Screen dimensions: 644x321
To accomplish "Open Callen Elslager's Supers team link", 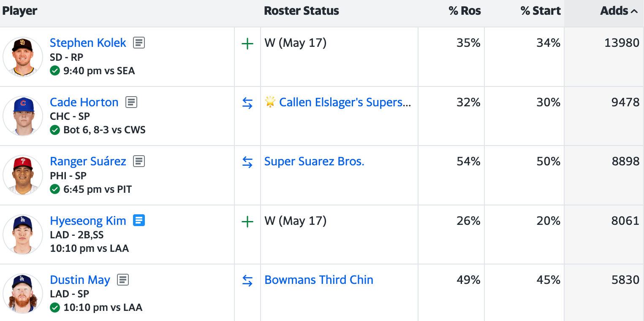I will pos(345,102).
